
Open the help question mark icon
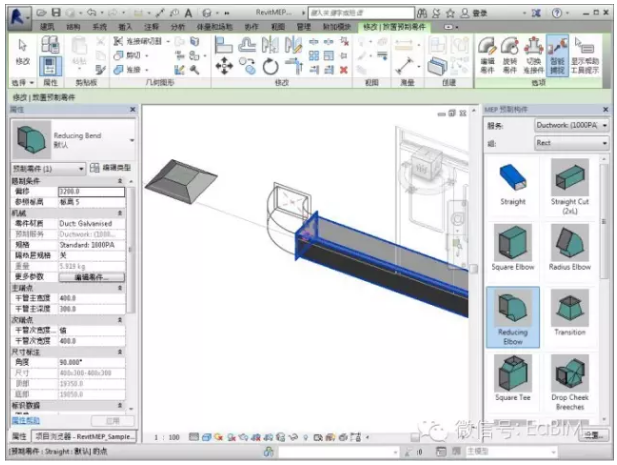(x=556, y=13)
